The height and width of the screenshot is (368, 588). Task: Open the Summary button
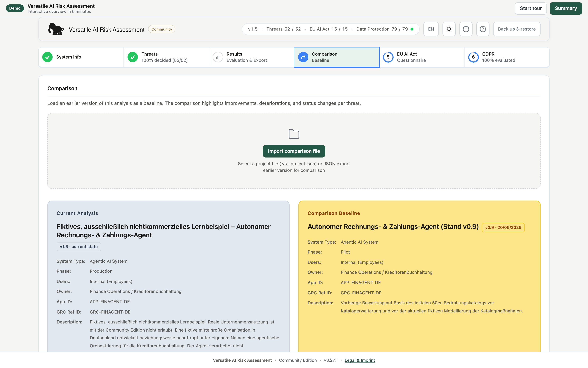[x=566, y=8]
